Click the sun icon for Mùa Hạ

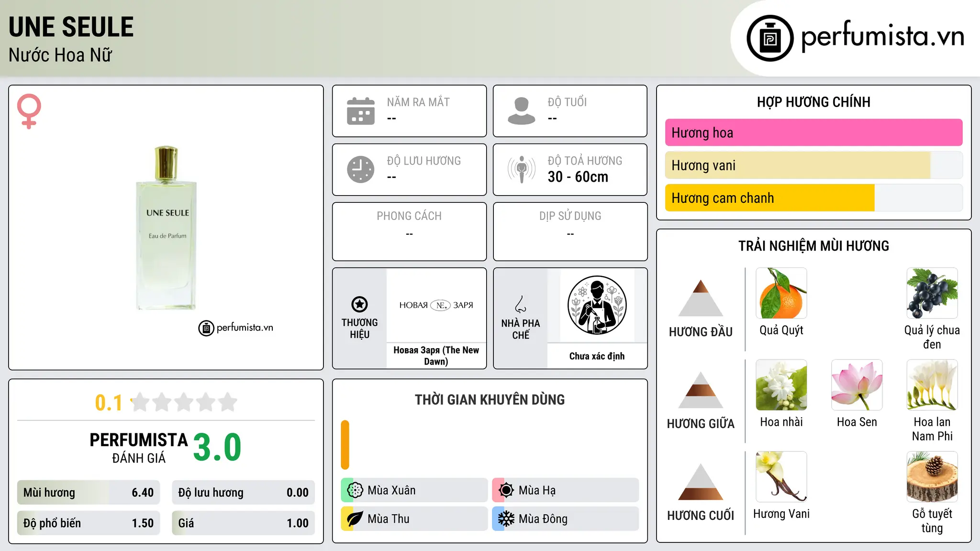(506, 490)
